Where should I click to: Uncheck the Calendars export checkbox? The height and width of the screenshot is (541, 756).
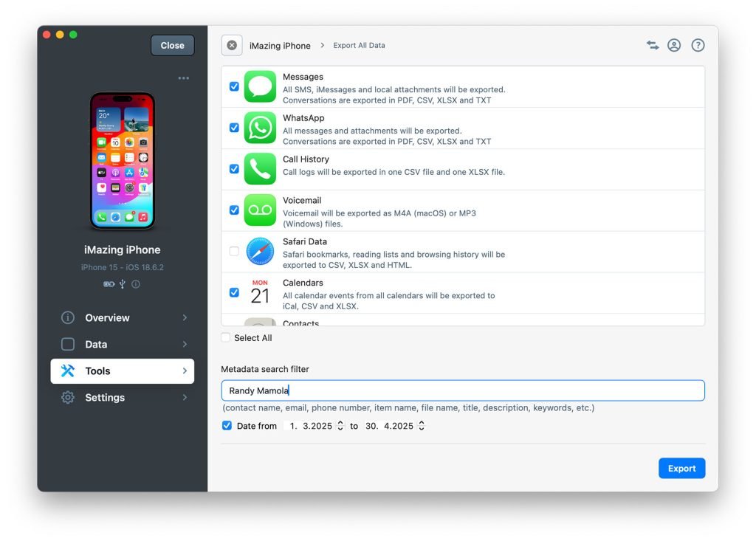point(234,292)
